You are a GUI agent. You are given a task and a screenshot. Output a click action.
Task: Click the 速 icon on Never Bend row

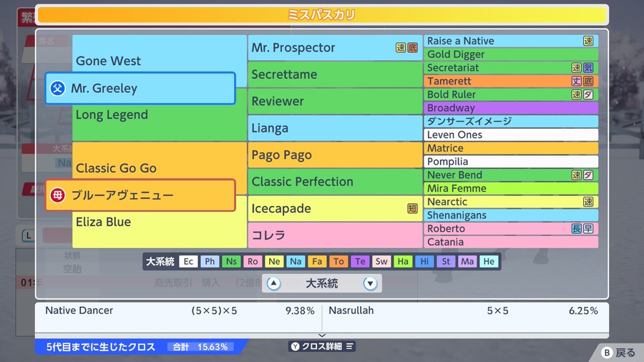click(577, 175)
